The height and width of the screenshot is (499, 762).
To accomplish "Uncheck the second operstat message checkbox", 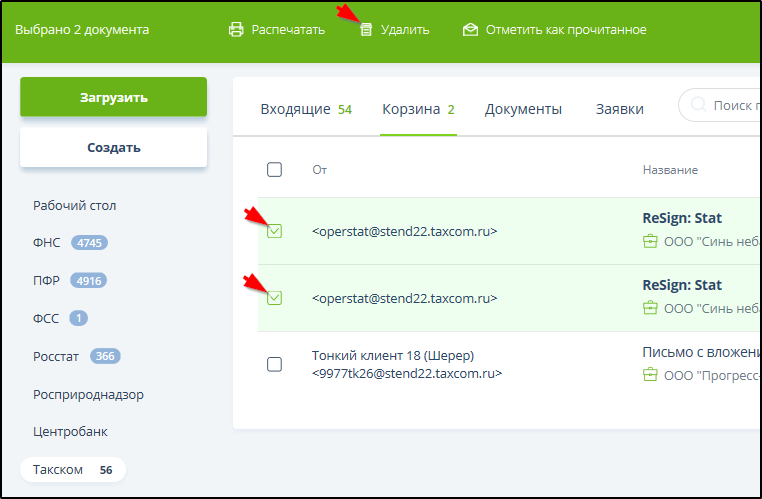I will (x=274, y=298).
